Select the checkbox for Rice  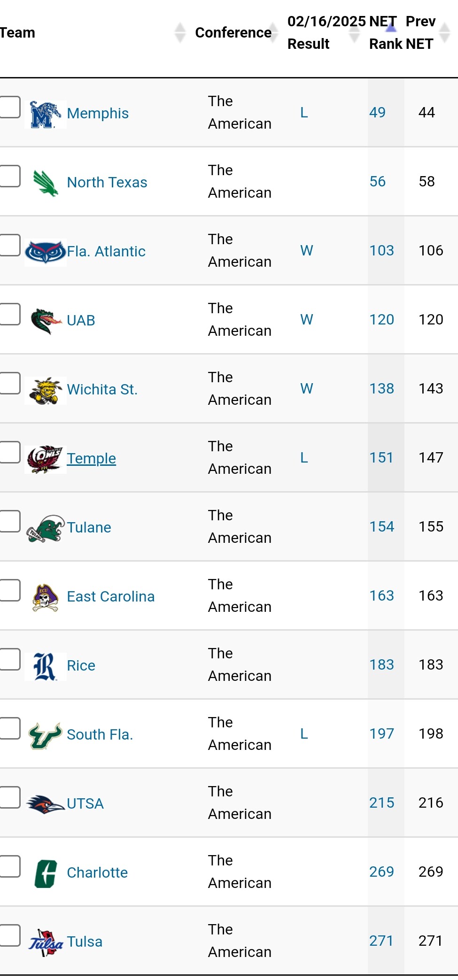pos(9,659)
